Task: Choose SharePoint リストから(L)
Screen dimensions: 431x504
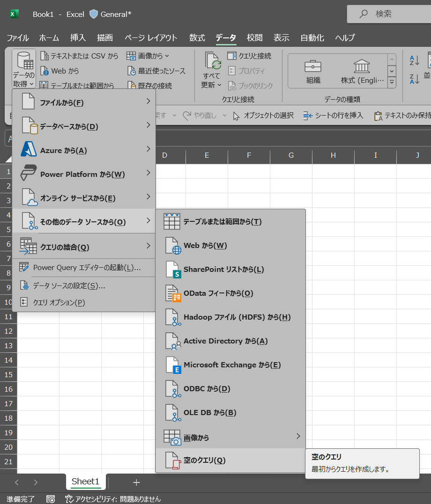Action: [230, 270]
